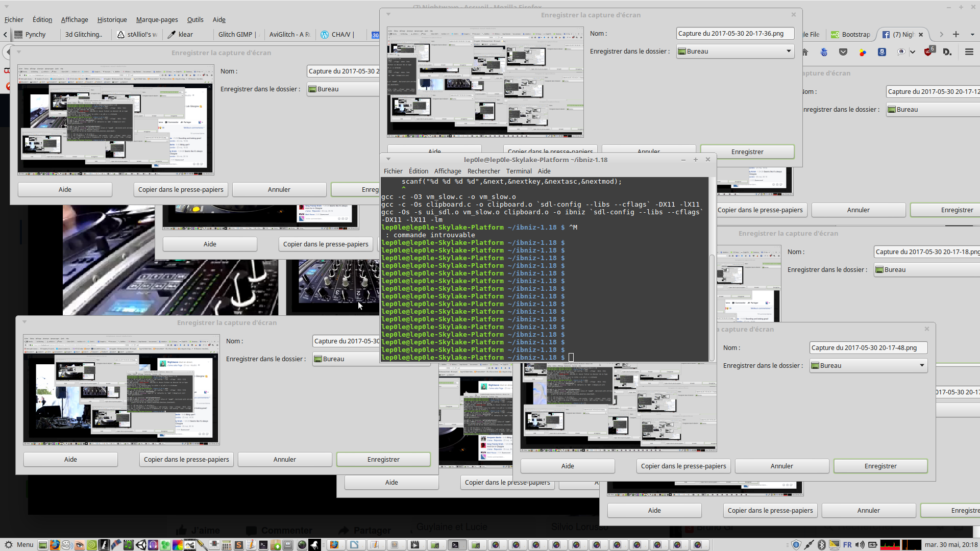
Task: Open the list-all-tabs dropdown arrow
Action: point(972,34)
